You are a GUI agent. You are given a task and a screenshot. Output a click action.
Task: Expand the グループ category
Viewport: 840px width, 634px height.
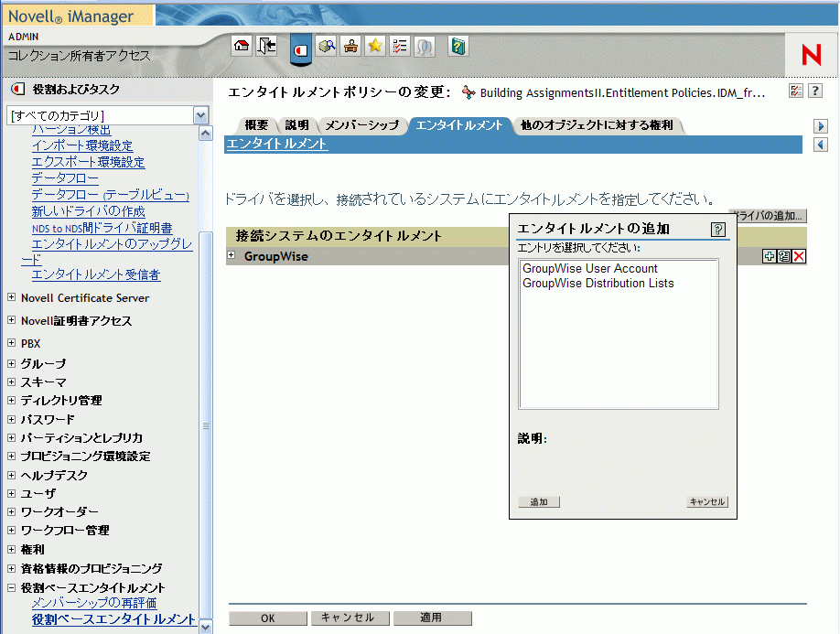[11, 363]
